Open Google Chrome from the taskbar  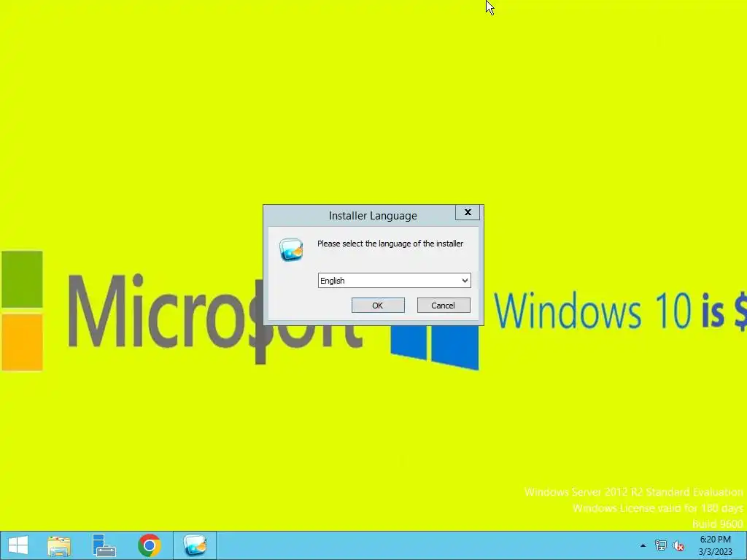(149, 545)
